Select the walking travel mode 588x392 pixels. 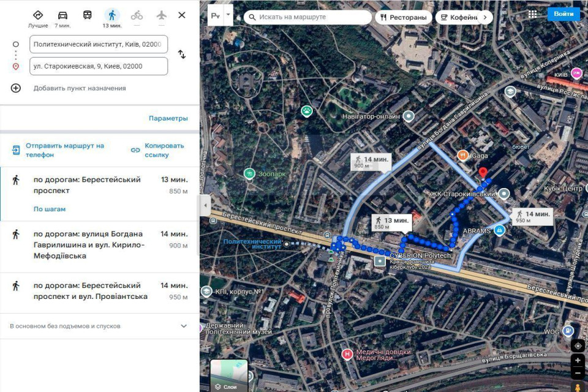click(112, 15)
